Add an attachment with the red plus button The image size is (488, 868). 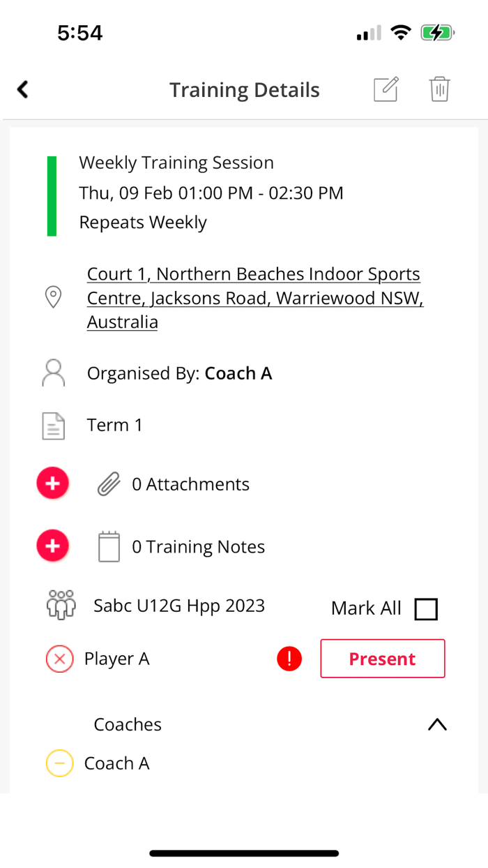tap(52, 483)
